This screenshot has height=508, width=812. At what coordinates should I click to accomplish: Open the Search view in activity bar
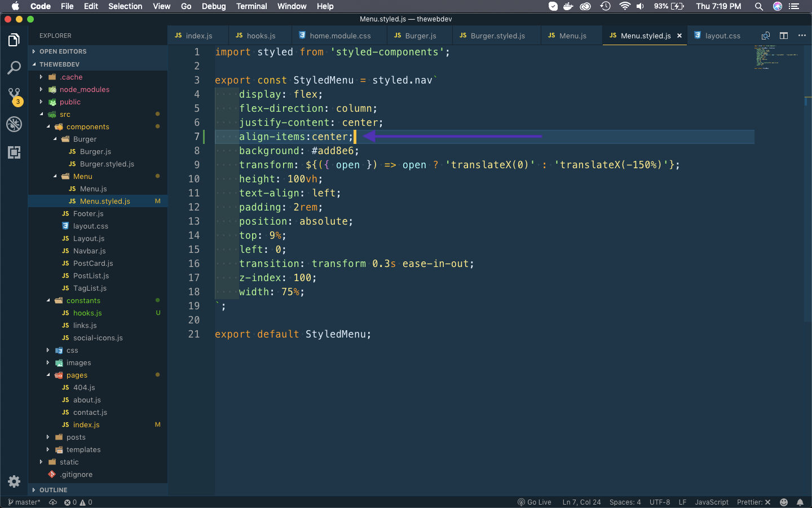coord(14,68)
